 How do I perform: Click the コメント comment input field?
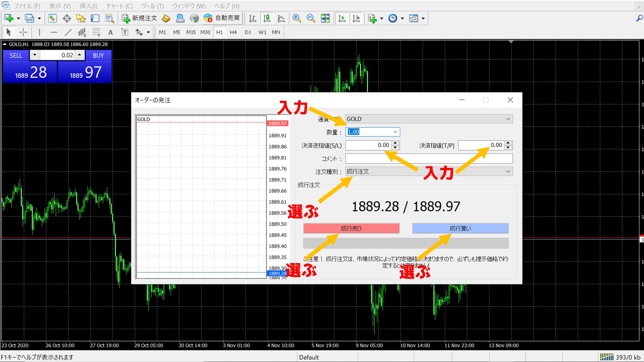[429, 159]
